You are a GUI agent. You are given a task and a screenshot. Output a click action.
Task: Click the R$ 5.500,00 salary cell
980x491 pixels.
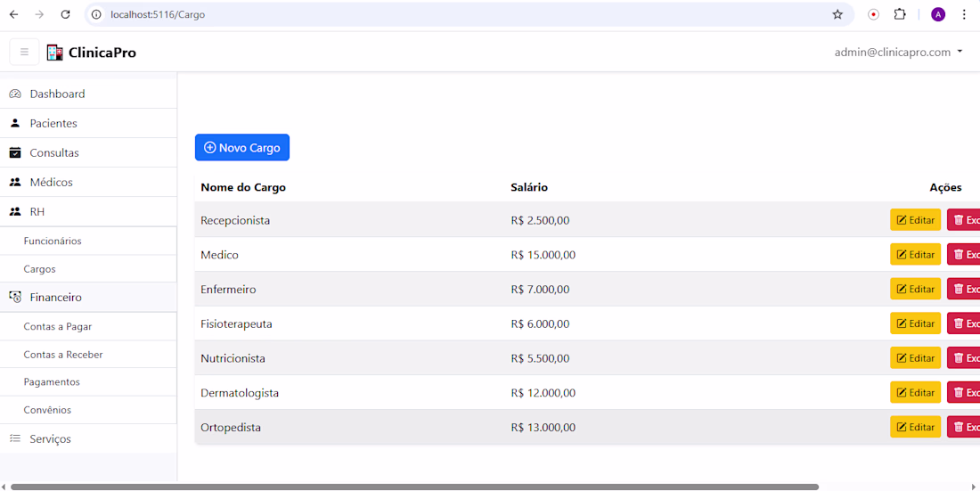point(540,358)
